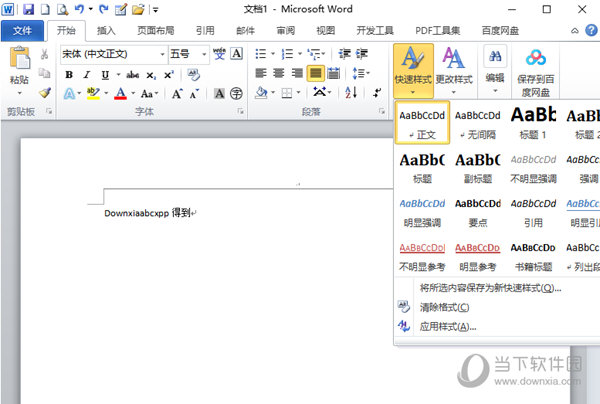Click the Text Effects glowing A icon

point(69,93)
